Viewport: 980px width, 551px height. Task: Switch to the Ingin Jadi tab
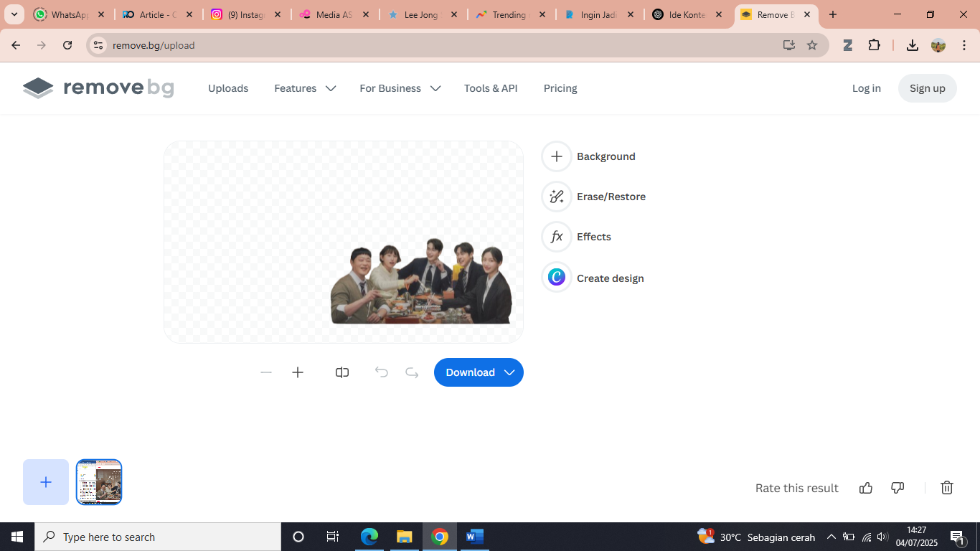click(599, 14)
